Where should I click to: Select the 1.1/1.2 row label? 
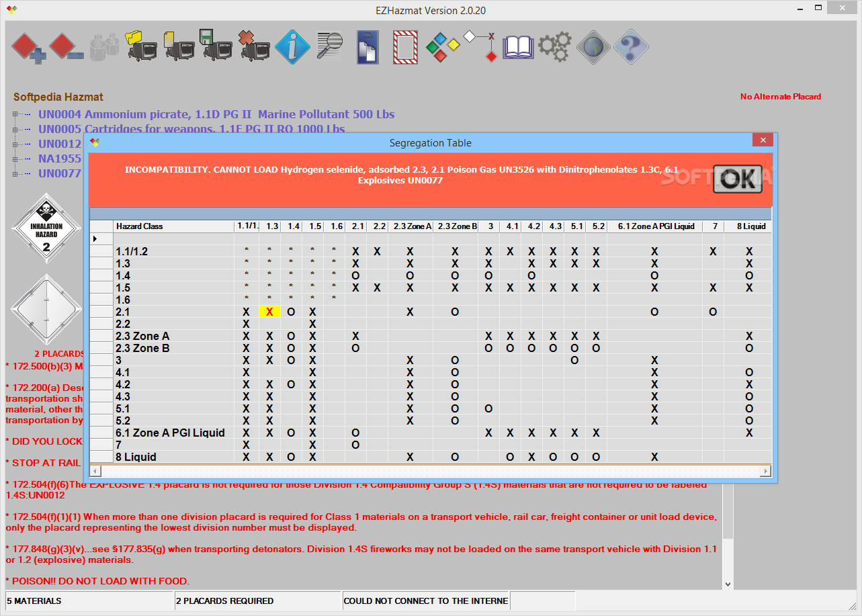pos(132,251)
